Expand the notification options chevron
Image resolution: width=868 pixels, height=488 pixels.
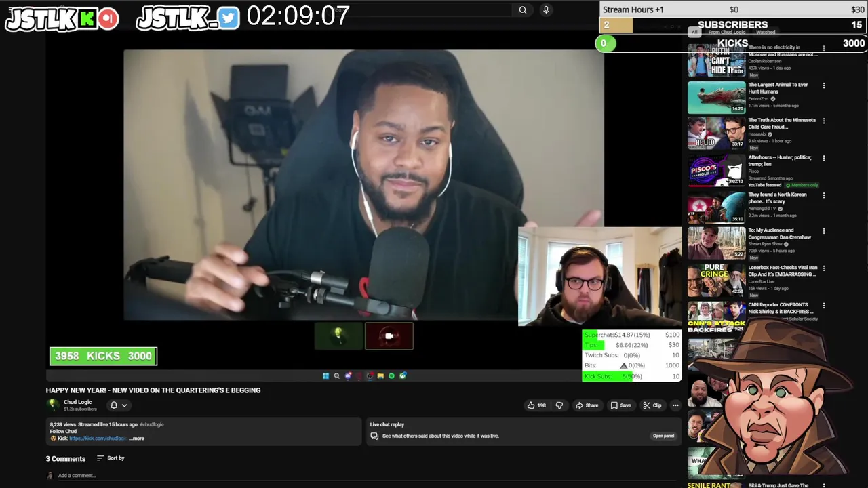(124, 405)
